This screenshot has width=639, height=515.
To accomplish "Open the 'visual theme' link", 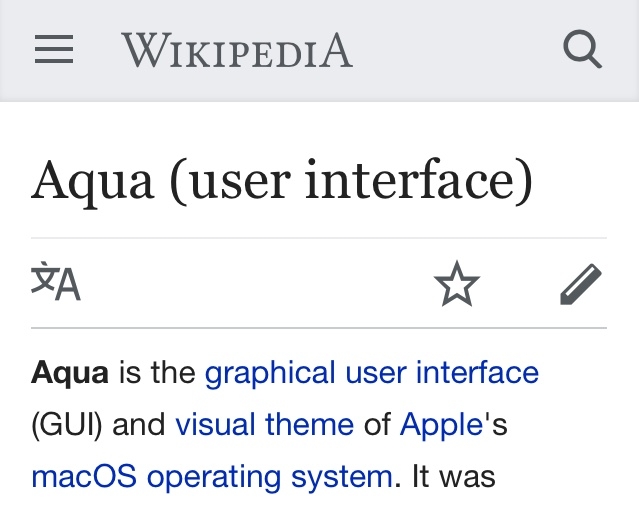I will (264, 425).
